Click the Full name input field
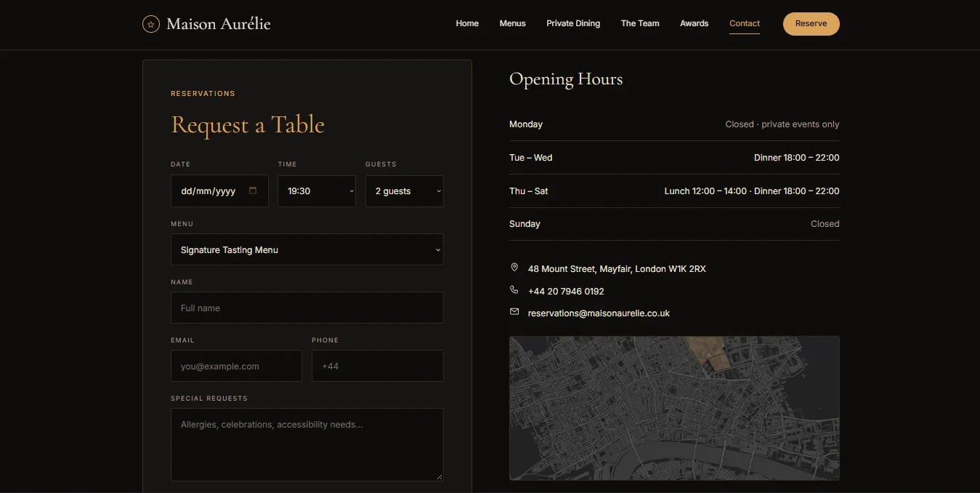Image resolution: width=980 pixels, height=493 pixels. tap(307, 308)
